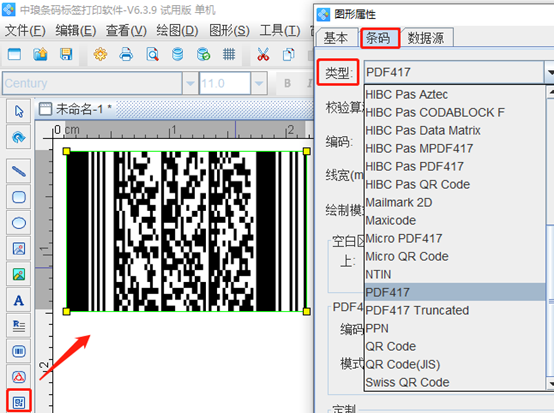Toggle the grid display icon

coord(229,54)
